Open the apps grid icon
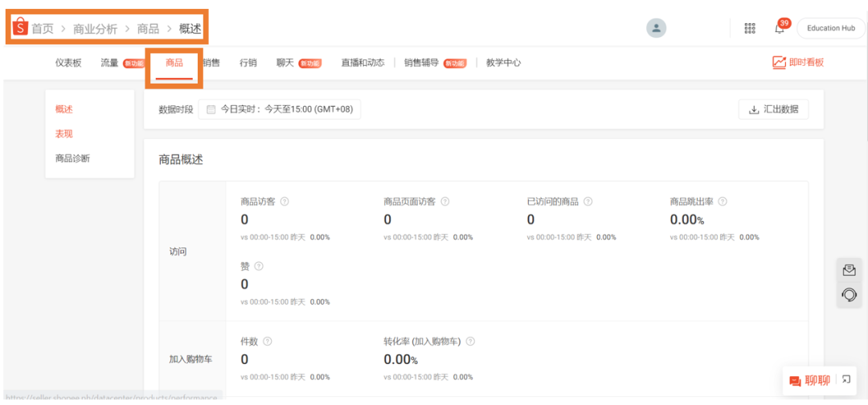The image size is (868, 405). [750, 29]
